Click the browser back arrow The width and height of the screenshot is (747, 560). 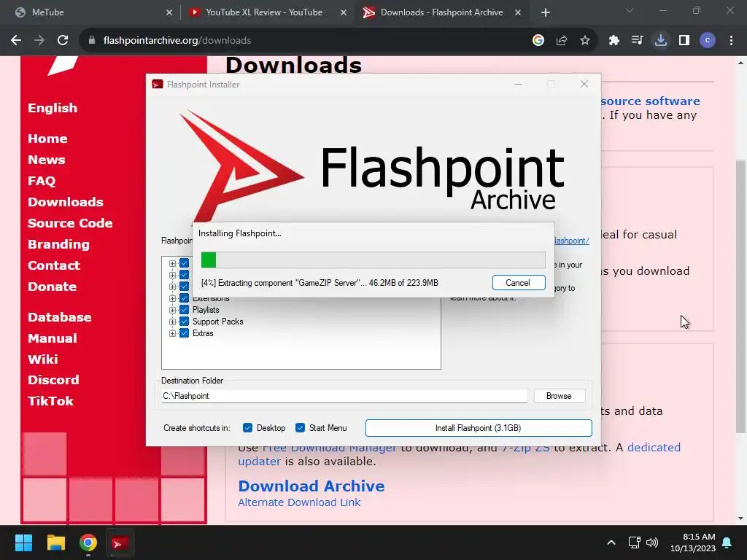coord(16,41)
